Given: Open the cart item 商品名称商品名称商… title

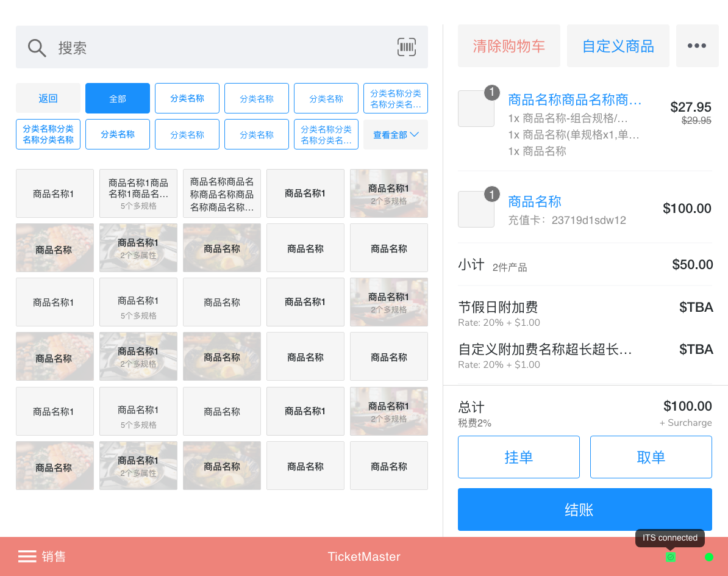Looking at the screenshot, I should pos(575,99).
